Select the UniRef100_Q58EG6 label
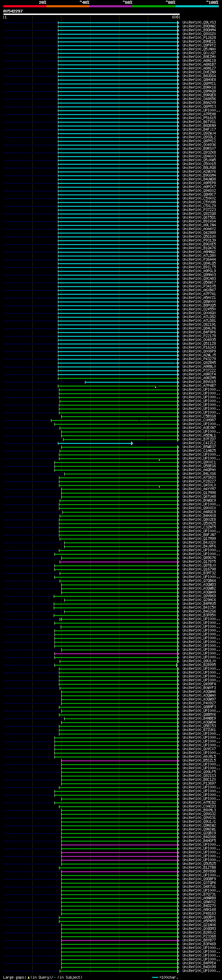Viewport: 222px width, 980px height. (199, 465)
